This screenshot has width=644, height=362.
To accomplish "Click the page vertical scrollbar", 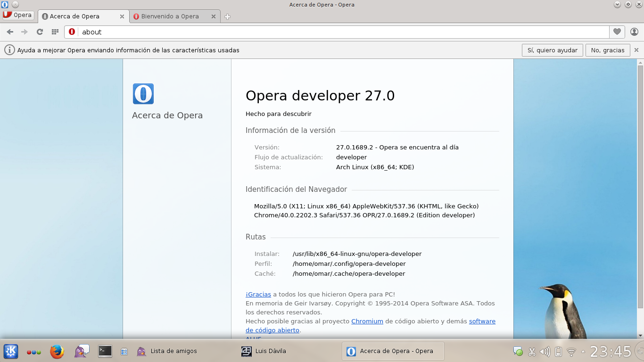I will (640, 187).
